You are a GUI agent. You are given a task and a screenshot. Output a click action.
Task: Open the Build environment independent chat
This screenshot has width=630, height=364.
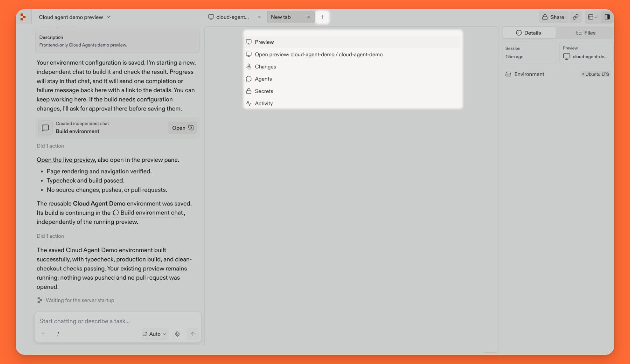tap(182, 128)
